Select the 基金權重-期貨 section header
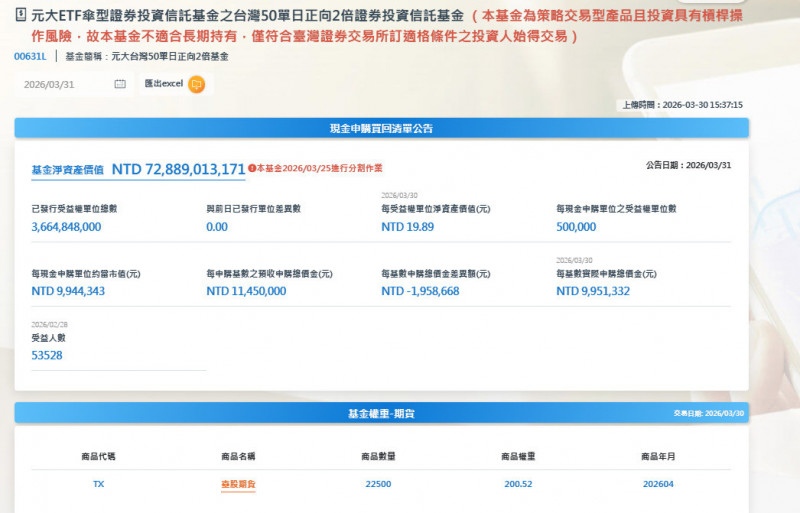The height and width of the screenshot is (513, 800). coord(382,413)
